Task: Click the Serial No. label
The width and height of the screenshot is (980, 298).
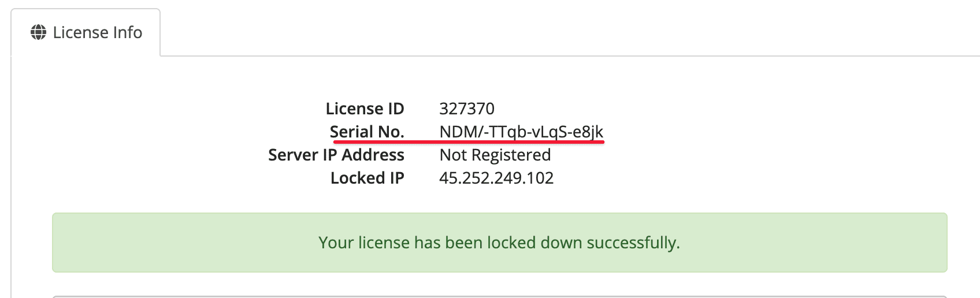Action: tap(367, 132)
